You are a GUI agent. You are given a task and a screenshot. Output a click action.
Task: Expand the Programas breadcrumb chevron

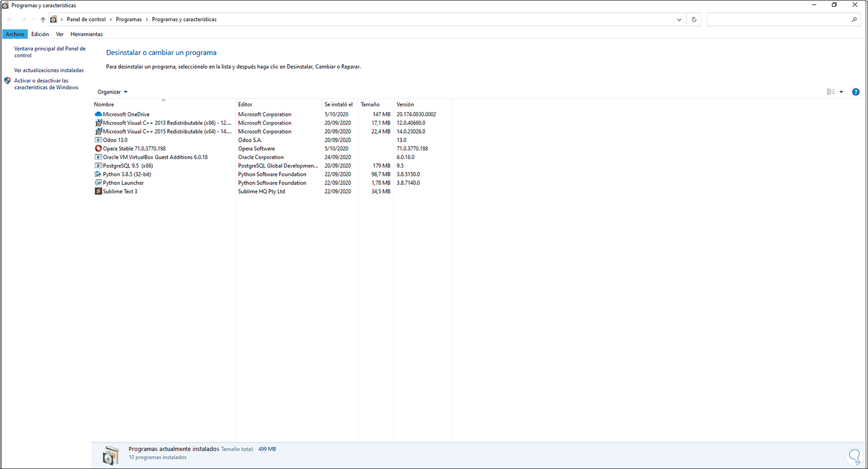click(x=147, y=20)
